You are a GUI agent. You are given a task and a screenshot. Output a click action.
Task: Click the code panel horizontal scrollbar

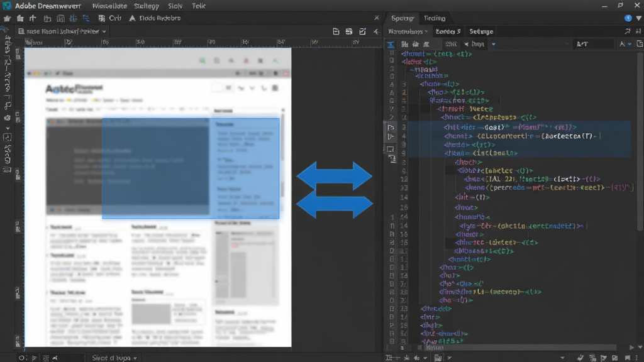coord(519,348)
